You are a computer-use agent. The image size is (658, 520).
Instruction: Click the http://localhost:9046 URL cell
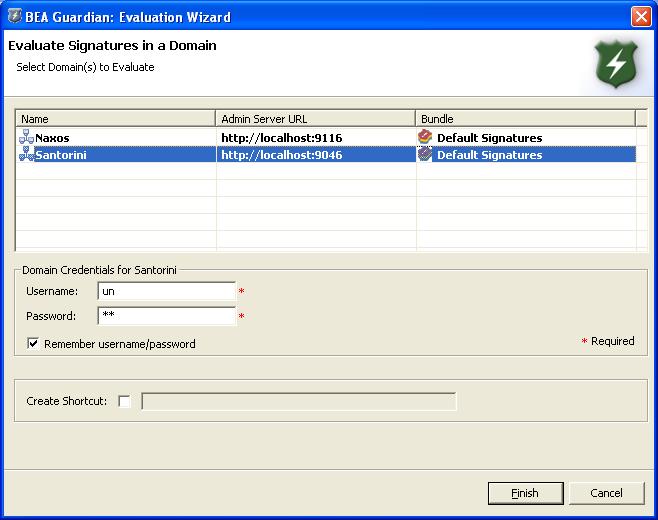[x=316, y=155]
